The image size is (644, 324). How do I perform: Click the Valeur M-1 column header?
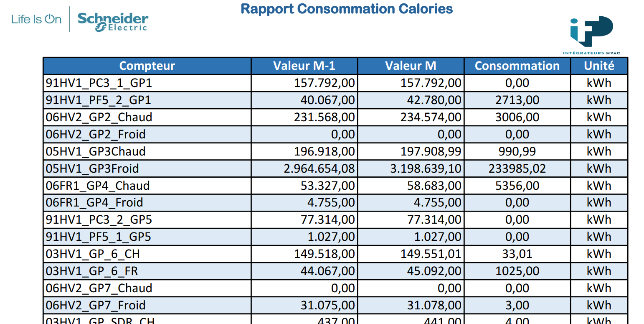point(304,66)
